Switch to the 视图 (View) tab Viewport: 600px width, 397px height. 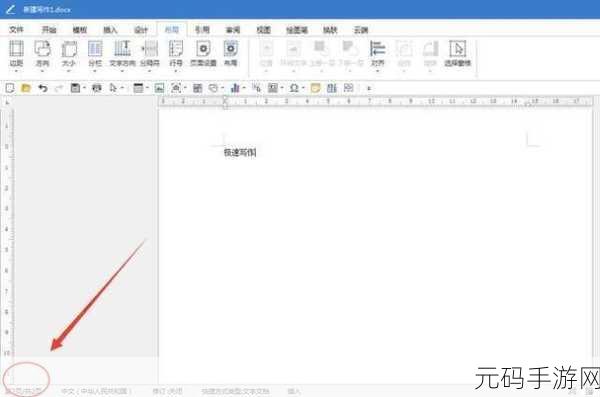tap(263, 29)
